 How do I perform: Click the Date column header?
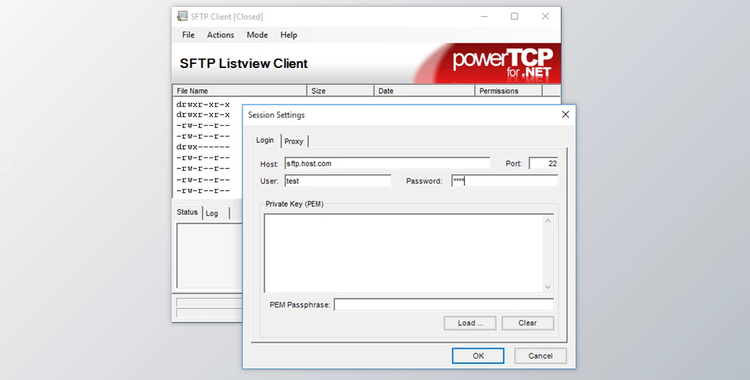click(424, 90)
